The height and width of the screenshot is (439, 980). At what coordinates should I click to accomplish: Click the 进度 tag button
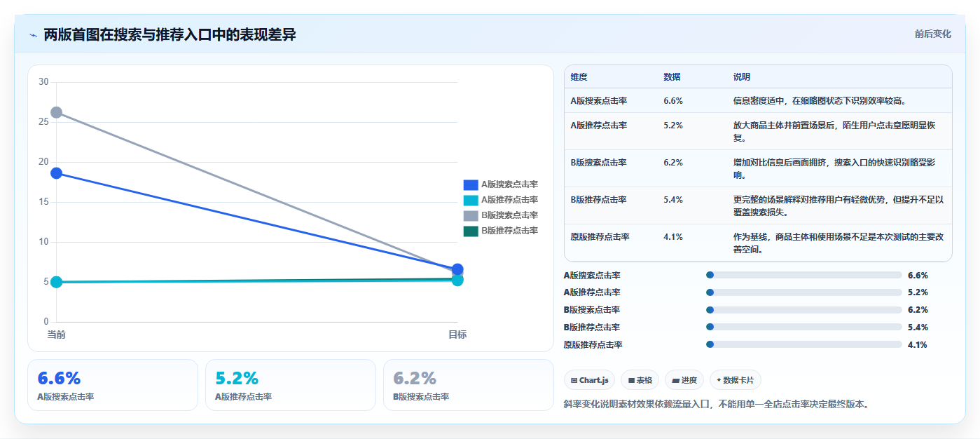685,380
